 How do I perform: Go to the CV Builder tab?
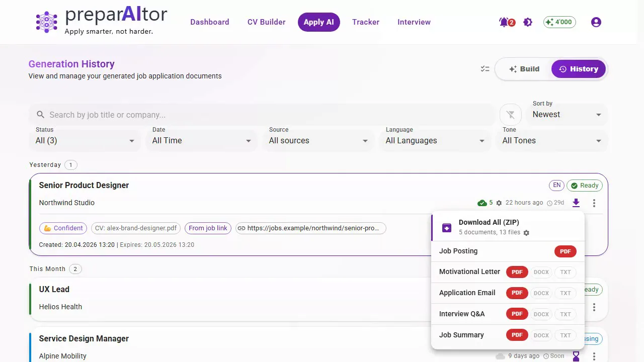tap(267, 22)
